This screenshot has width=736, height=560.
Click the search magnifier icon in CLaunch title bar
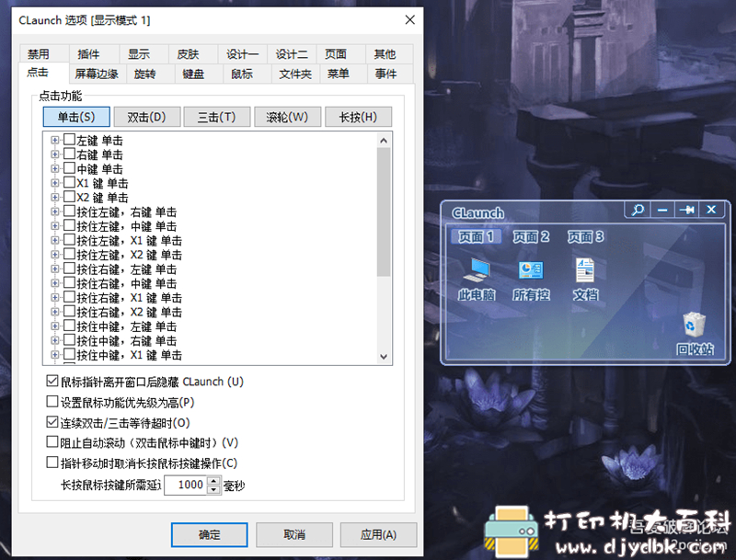click(638, 210)
